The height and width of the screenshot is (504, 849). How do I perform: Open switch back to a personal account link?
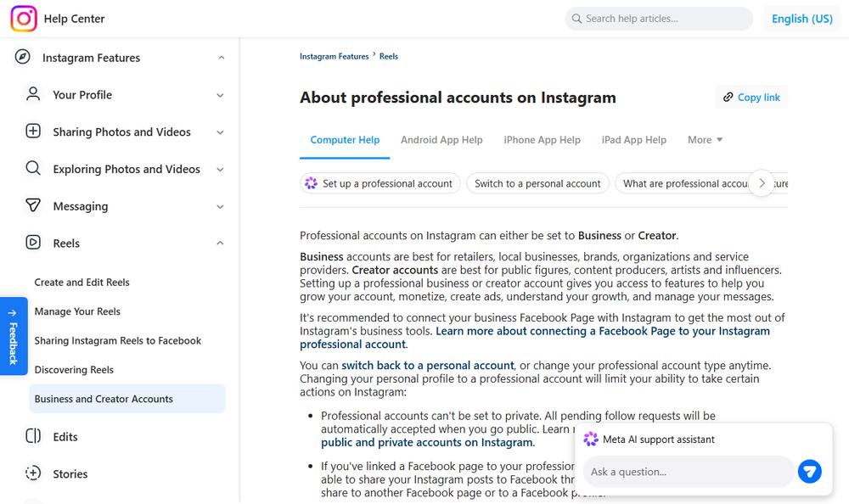pos(428,366)
